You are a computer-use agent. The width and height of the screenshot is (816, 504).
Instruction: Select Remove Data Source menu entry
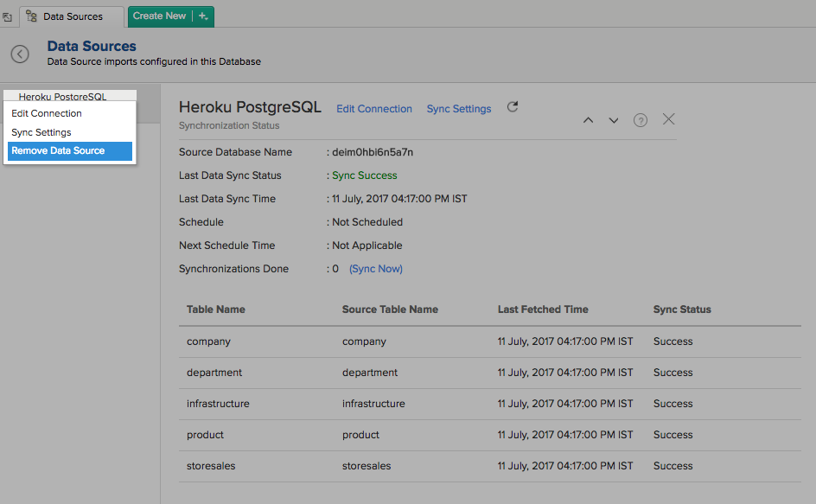click(x=58, y=150)
